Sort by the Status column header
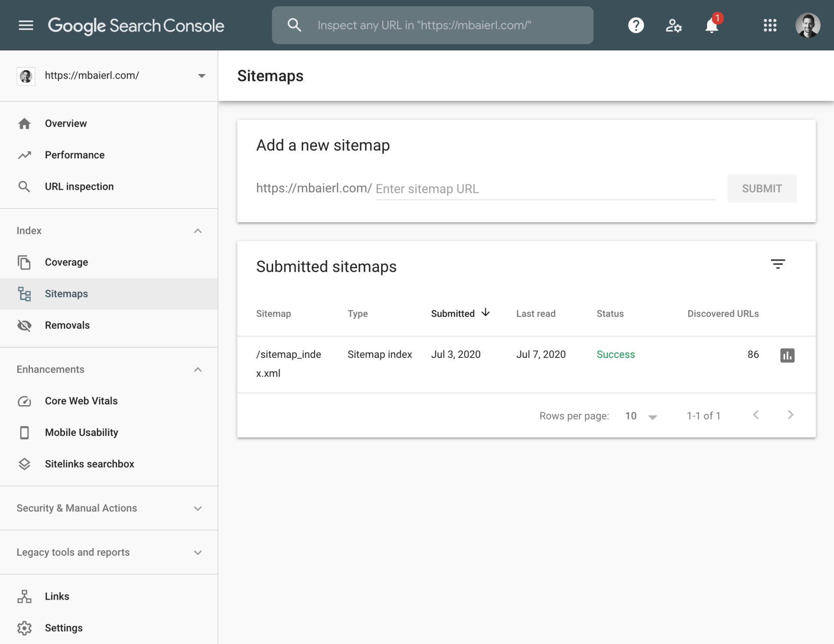 [x=610, y=314]
